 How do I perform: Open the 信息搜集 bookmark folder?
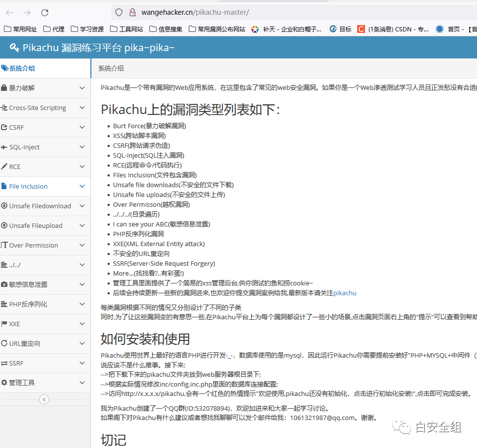166,29
